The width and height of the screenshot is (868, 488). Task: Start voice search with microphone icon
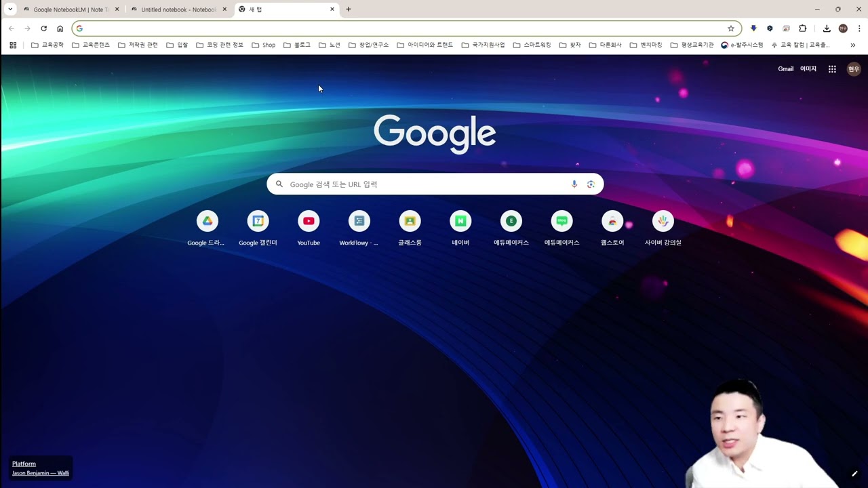tap(574, 184)
